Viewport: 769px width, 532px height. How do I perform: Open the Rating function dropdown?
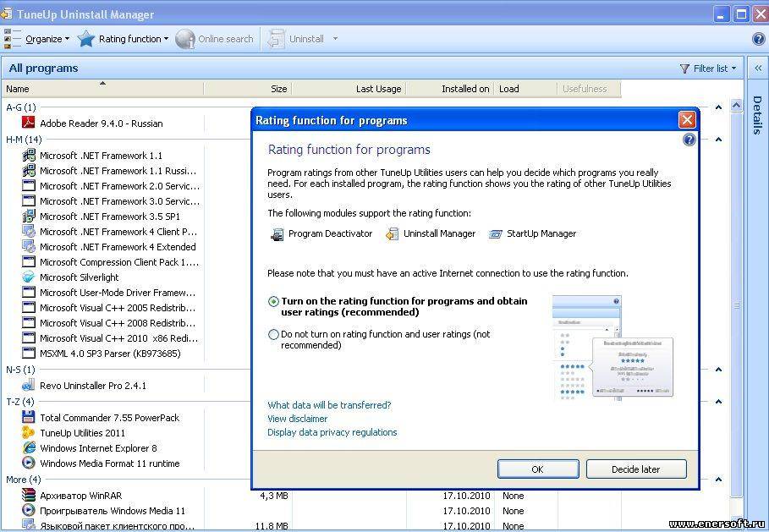tap(134, 39)
